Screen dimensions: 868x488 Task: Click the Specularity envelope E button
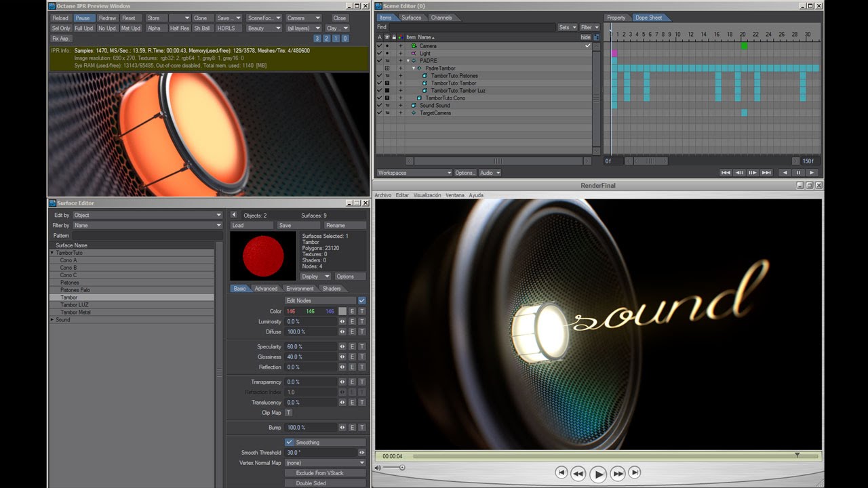click(x=352, y=346)
